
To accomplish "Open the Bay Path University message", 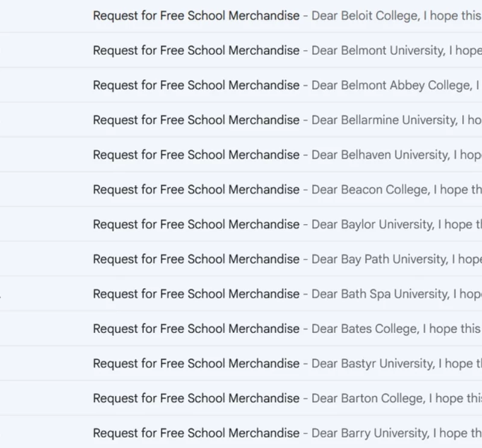I will point(241,259).
